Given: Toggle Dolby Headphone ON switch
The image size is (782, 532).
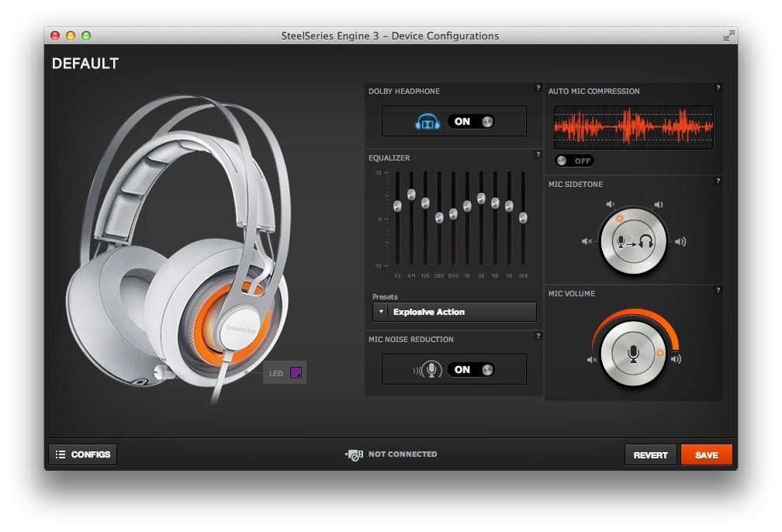Looking at the screenshot, I should [x=472, y=122].
